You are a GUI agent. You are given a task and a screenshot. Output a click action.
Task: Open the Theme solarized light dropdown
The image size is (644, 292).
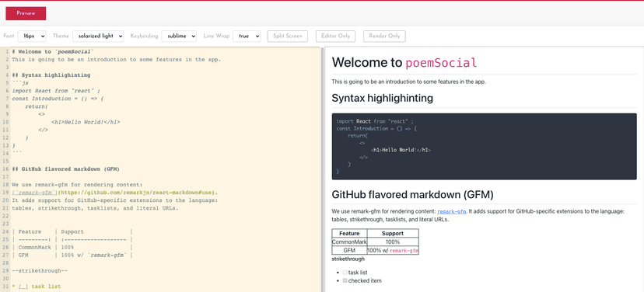98,36
